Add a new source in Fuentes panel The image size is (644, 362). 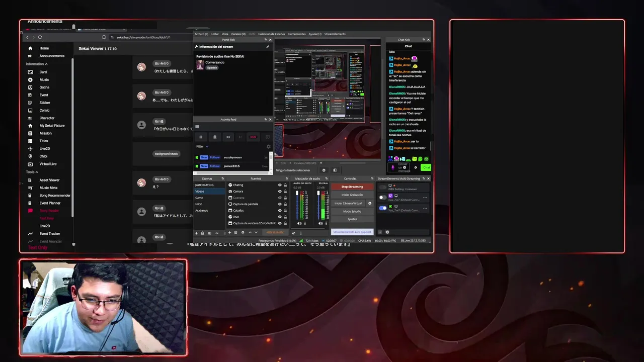click(x=229, y=232)
